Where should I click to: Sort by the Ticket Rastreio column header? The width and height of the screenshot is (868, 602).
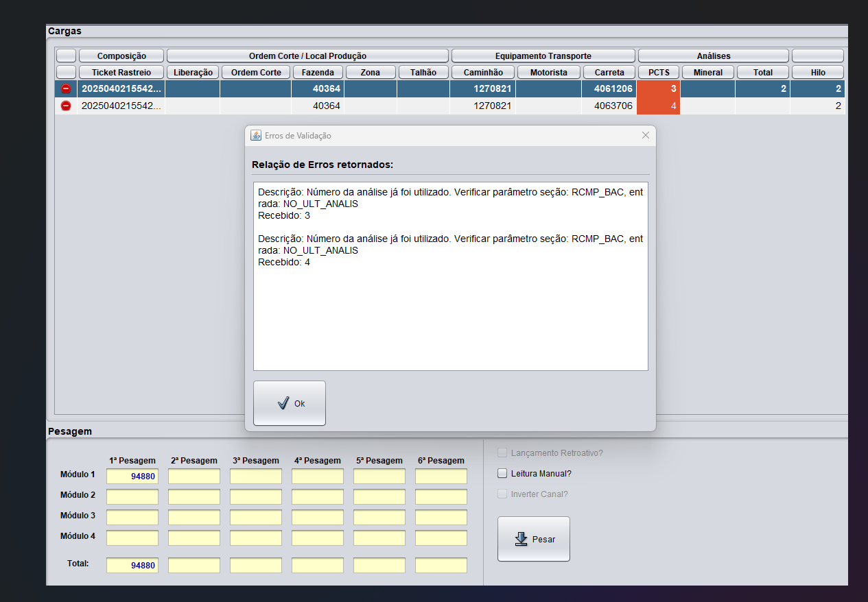pyautogui.click(x=121, y=72)
